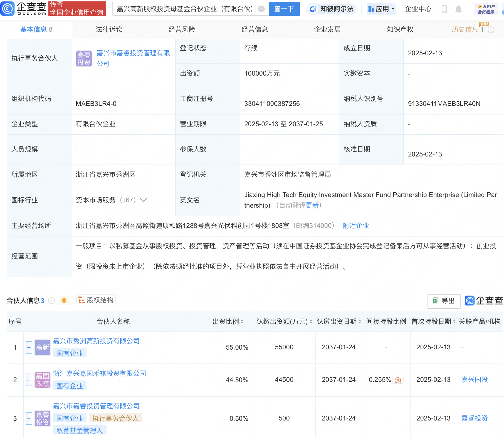Click the 嘉睿投资 logo in 执行事务合伙人 row
The width and height of the screenshot is (504, 438).
click(84, 58)
